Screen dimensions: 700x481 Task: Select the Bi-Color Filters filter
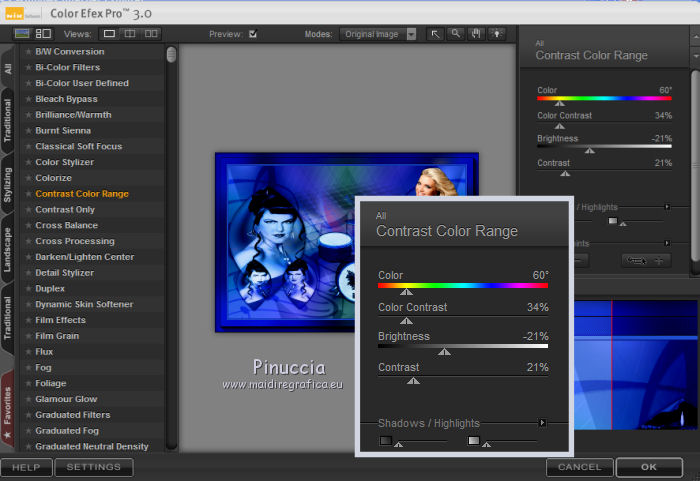pos(68,67)
